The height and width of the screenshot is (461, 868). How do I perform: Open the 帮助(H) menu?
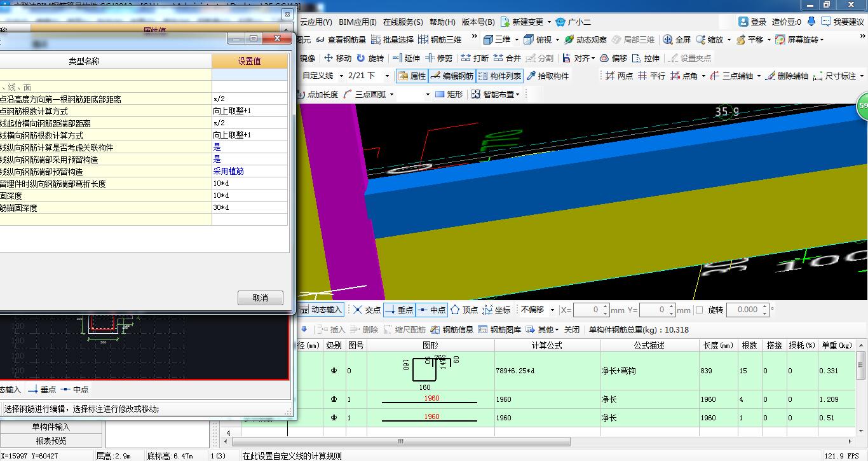point(442,22)
